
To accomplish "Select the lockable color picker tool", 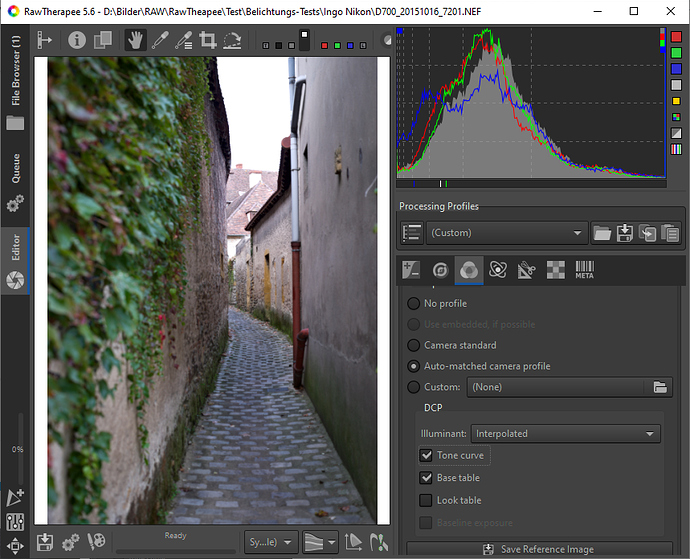I will (184, 40).
